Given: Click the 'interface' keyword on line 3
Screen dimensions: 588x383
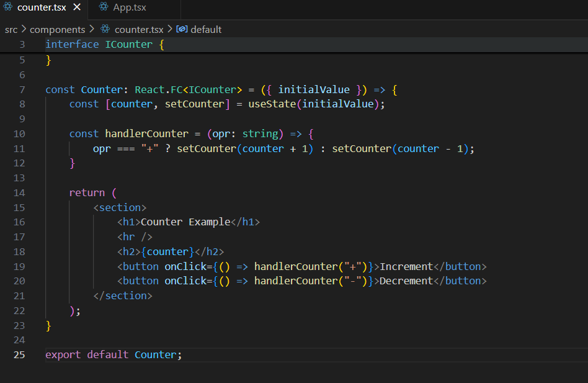Looking at the screenshot, I should coord(72,45).
